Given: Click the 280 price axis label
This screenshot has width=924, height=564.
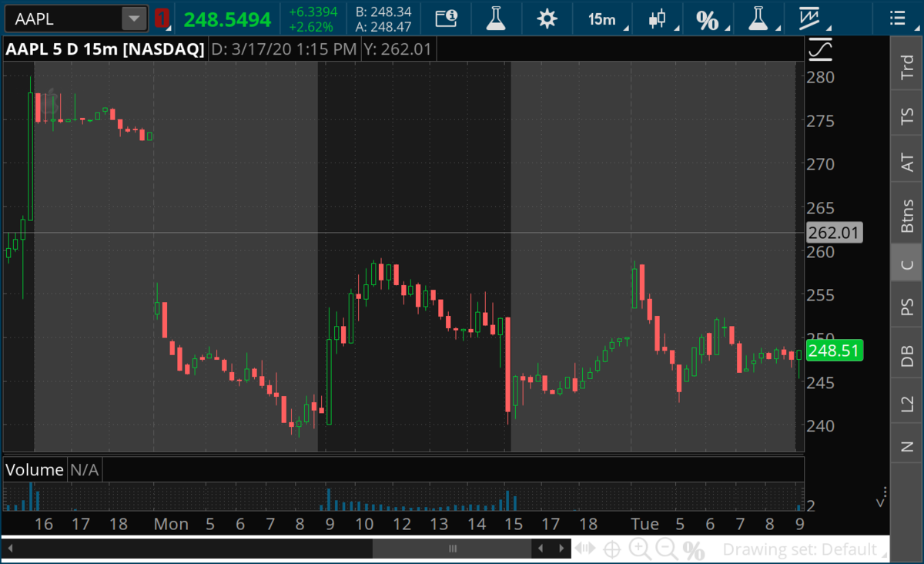Looking at the screenshot, I should tap(821, 77).
